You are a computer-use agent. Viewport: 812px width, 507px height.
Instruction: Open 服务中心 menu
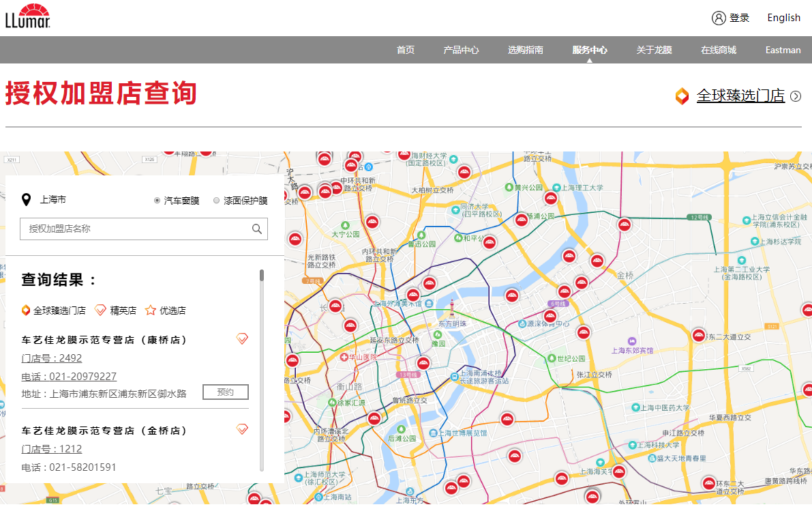point(589,50)
